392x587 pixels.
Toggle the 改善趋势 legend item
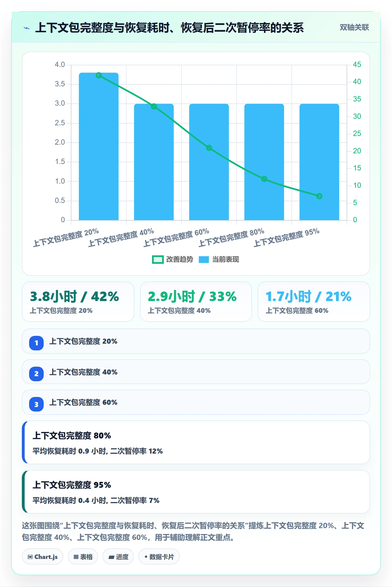(172, 260)
